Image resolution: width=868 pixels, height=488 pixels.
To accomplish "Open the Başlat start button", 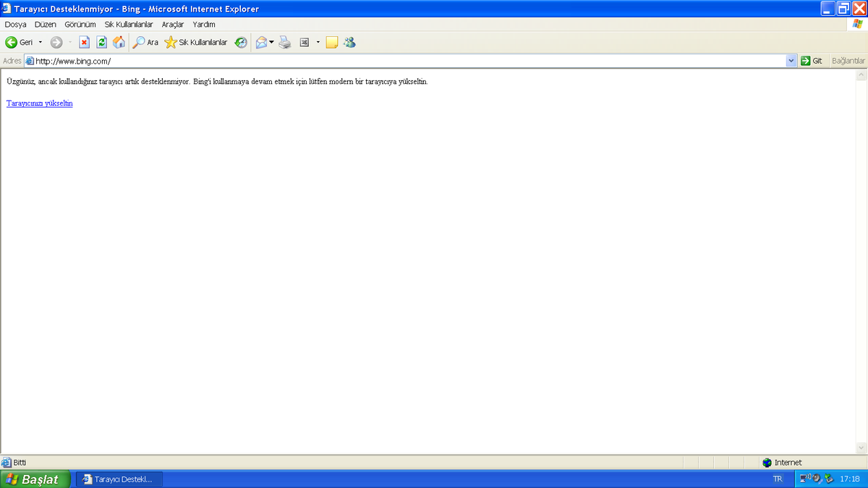I will click(x=35, y=479).
